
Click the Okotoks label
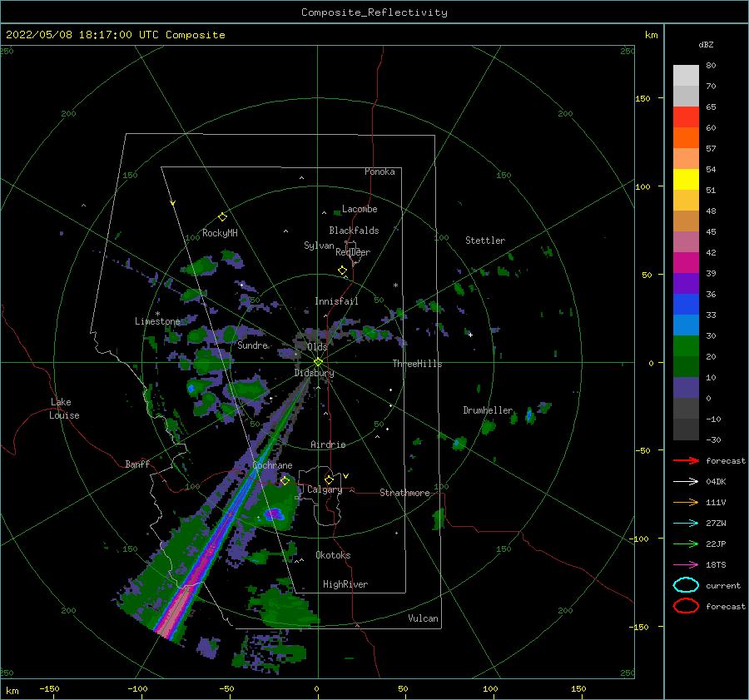[333, 555]
